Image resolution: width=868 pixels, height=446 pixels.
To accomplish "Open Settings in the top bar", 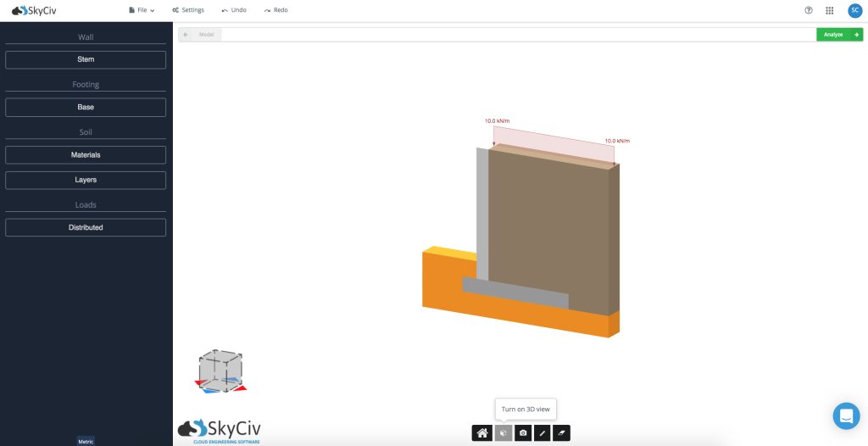I will [x=188, y=10].
